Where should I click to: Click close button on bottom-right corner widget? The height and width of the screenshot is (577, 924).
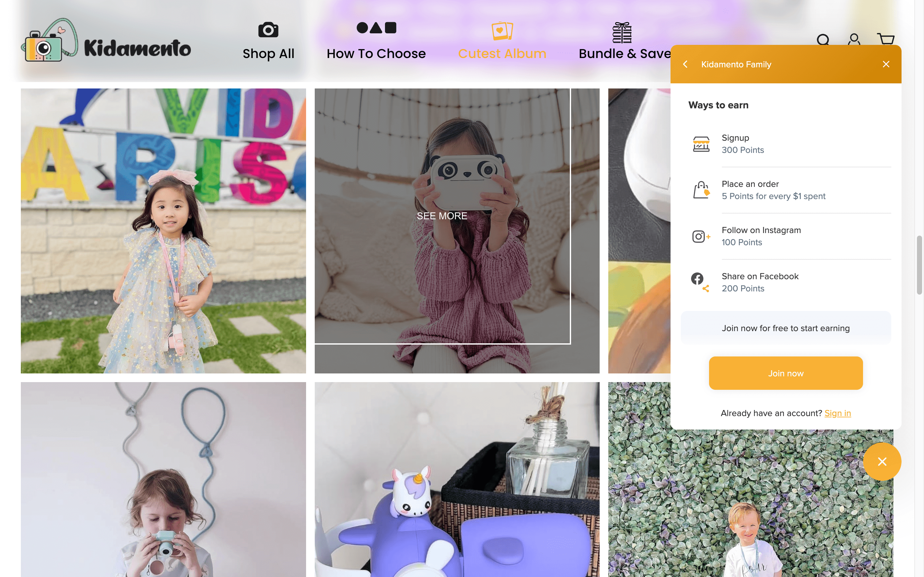881,461
